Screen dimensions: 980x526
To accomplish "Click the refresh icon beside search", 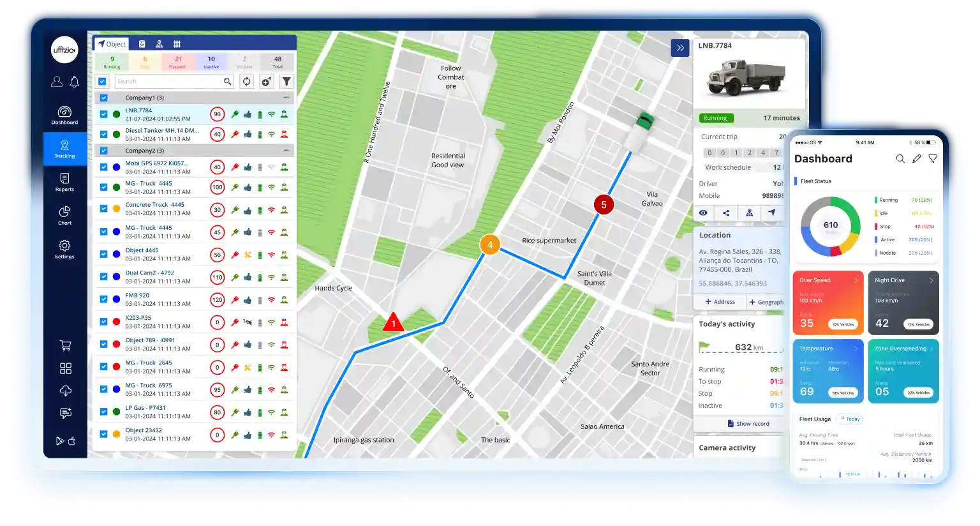I will click(246, 81).
